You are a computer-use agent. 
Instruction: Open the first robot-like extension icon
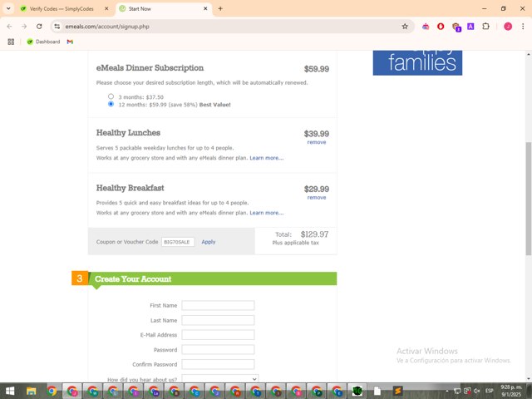[x=426, y=27]
